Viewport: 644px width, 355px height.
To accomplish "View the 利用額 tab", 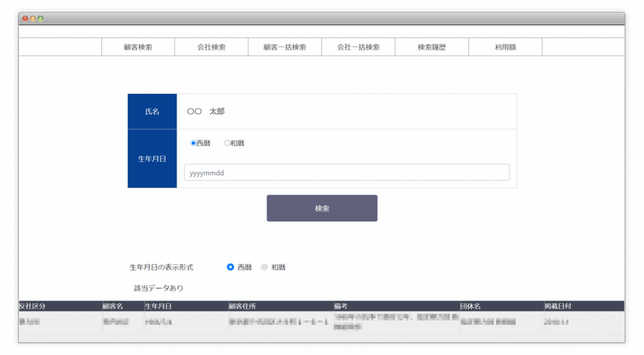I will click(x=505, y=47).
